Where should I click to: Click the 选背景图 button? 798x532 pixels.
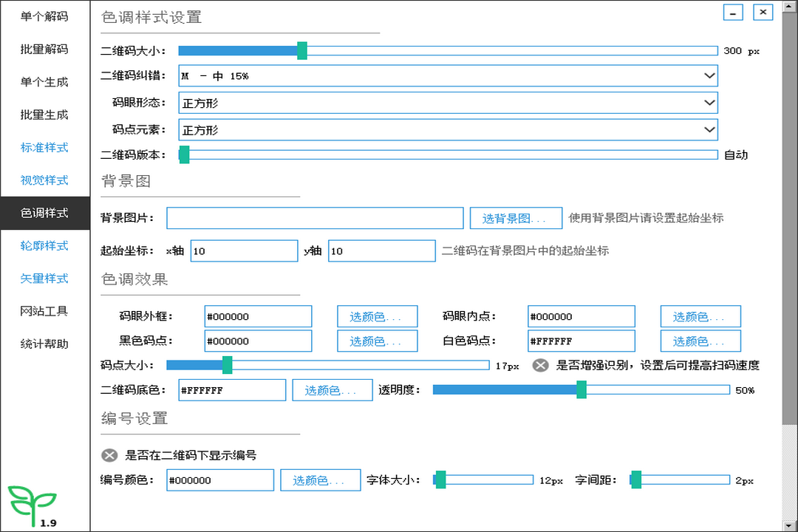[516, 218]
